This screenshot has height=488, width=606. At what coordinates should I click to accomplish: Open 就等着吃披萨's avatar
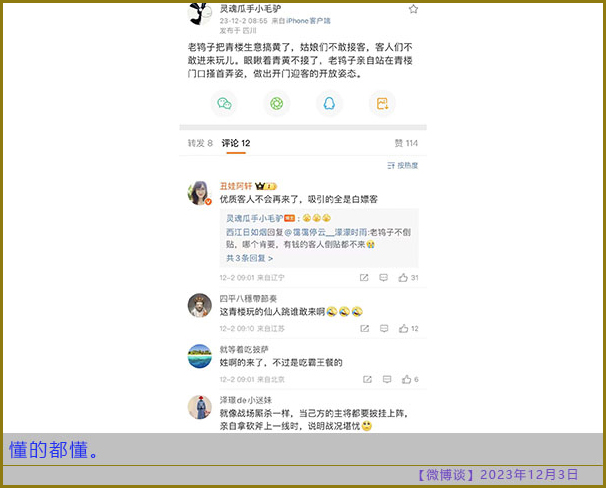point(199,356)
